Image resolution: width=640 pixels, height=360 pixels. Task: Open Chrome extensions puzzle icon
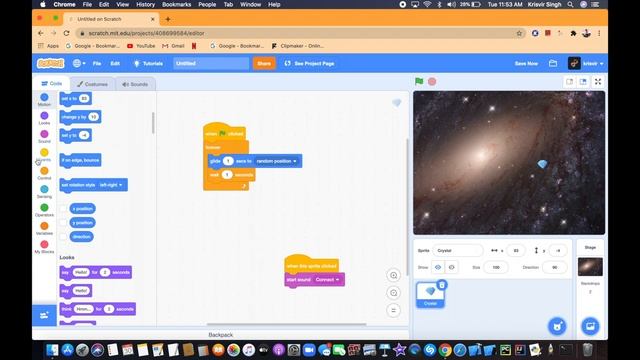573,33
